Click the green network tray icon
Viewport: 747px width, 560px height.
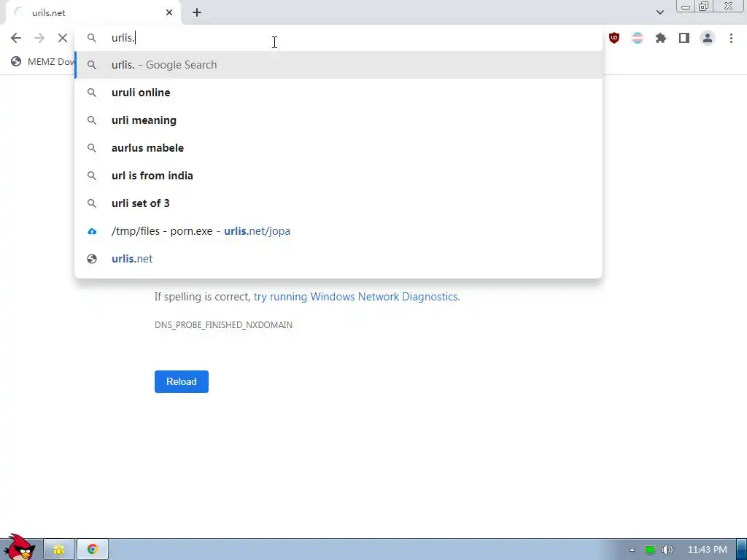tap(649, 550)
